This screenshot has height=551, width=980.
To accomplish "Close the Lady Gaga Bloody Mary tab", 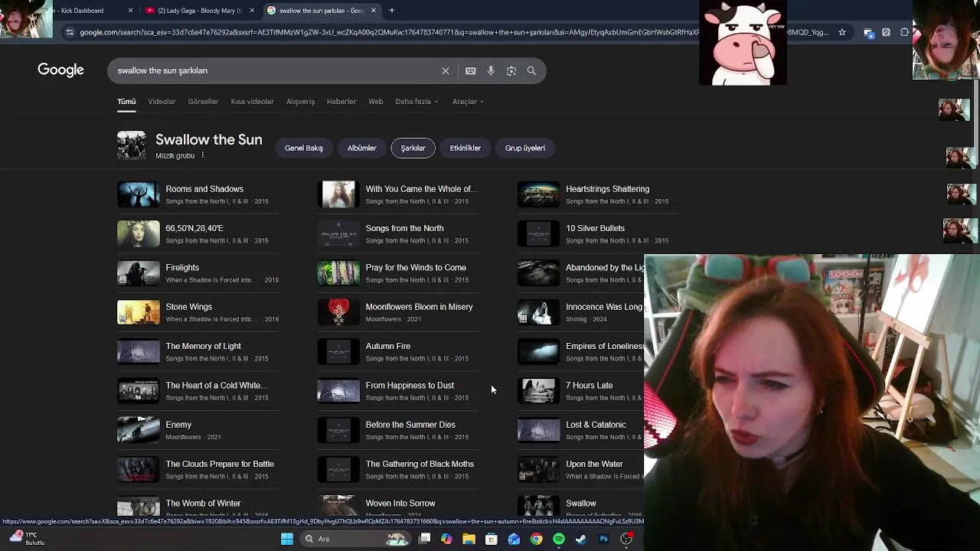I will pos(251,11).
